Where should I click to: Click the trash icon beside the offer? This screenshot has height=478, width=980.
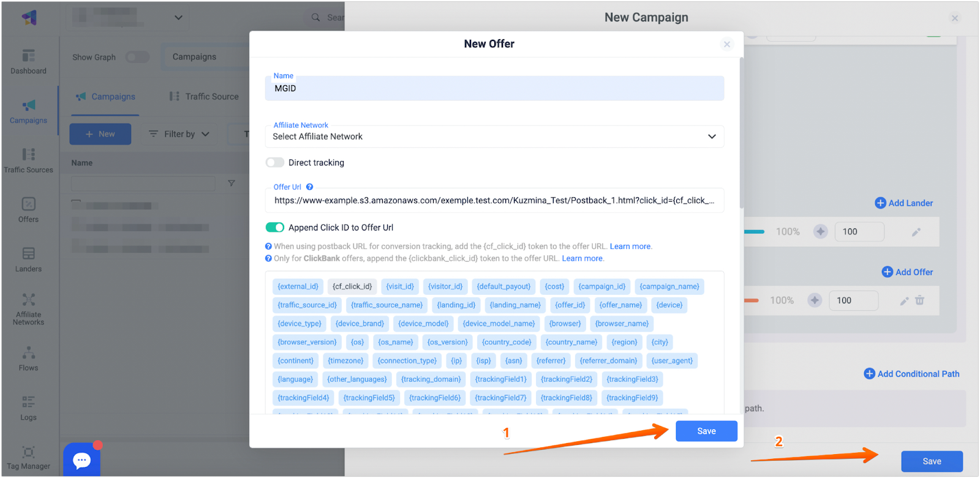919,300
